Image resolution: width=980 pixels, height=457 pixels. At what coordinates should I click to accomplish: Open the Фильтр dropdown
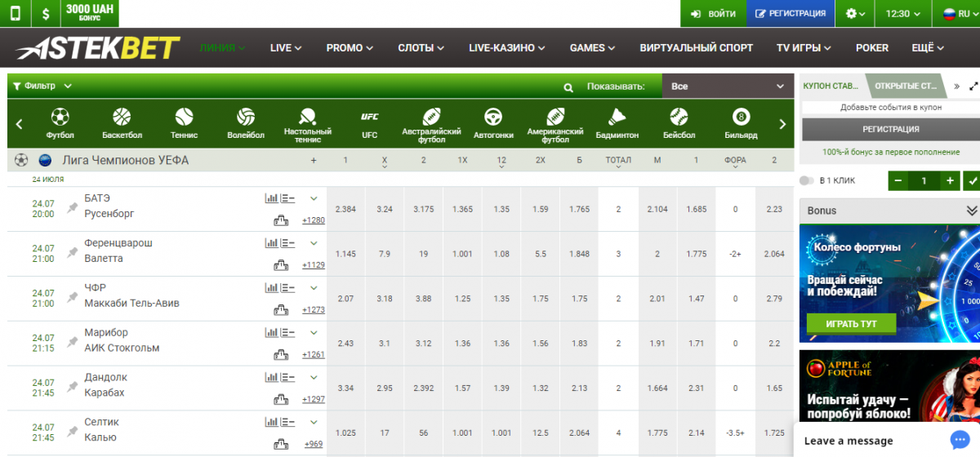click(x=42, y=86)
